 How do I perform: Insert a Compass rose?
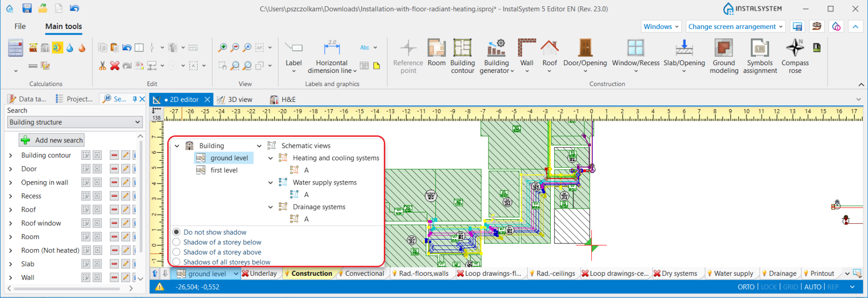coord(795,57)
